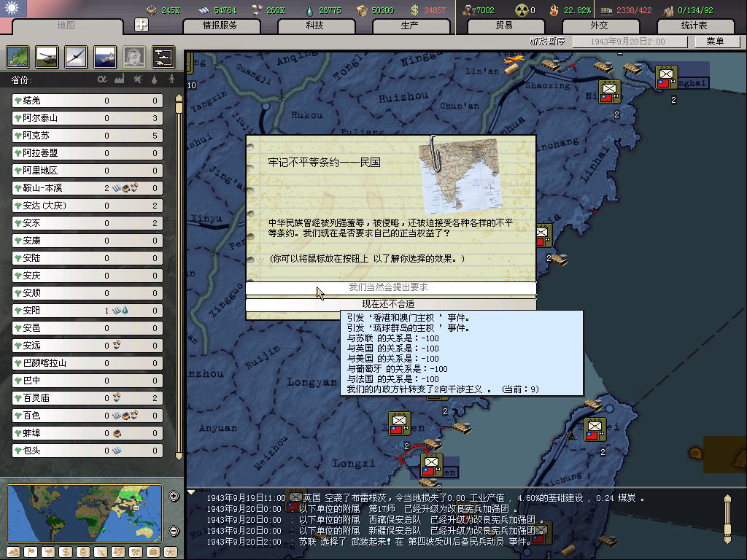
Task: Enable the star victory points map mode
Action: [170, 551]
